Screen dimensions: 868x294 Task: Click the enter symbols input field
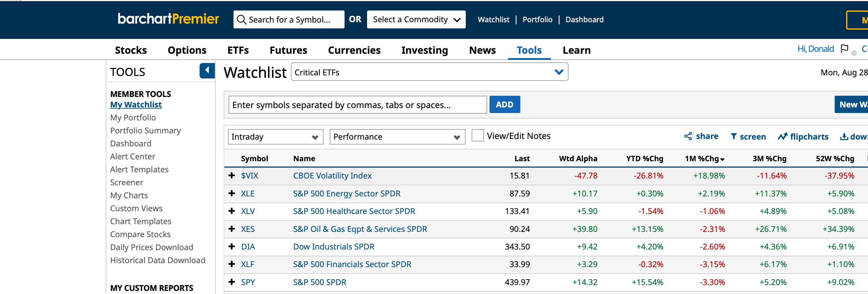[358, 105]
